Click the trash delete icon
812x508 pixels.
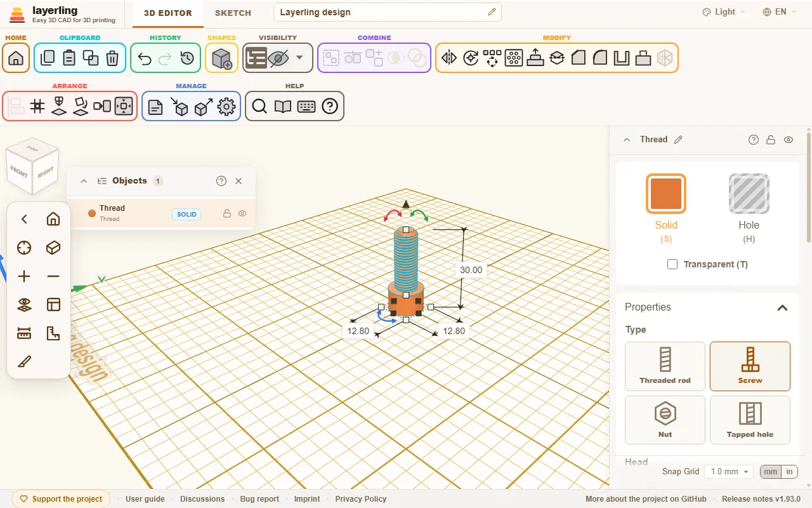click(112, 58)
